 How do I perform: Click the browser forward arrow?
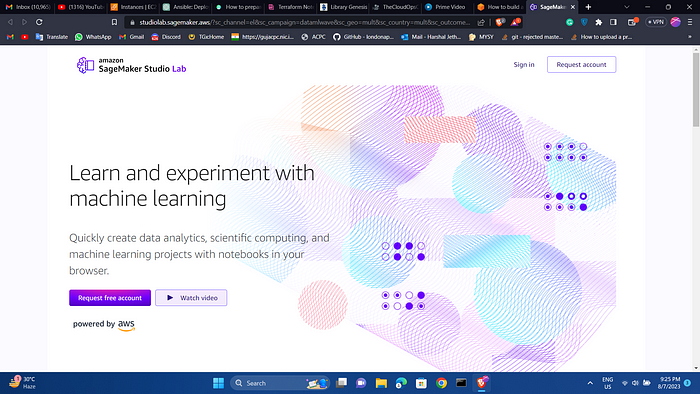pyautogui.click(x=25, y=22)
